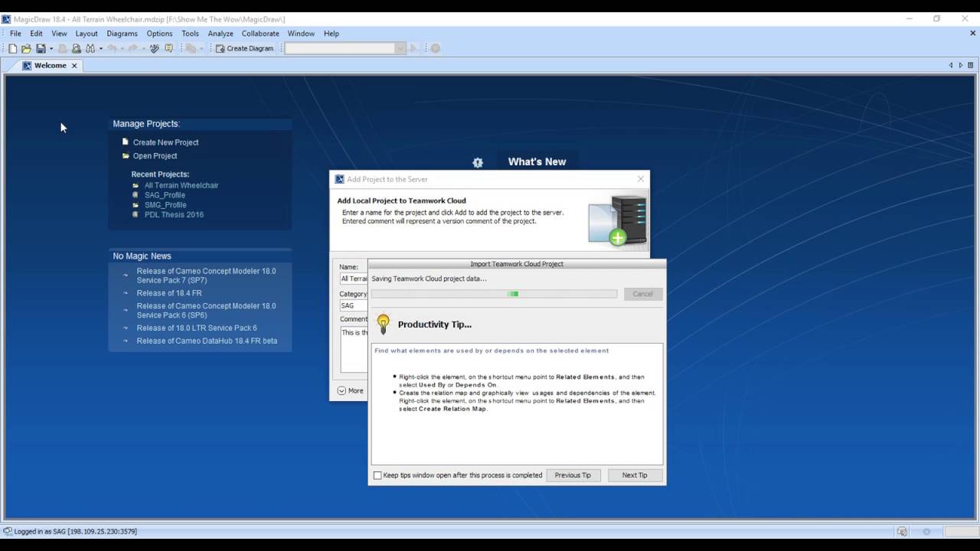Click the Undo arrow toolbar icon
This screenshot has height=551, width=980.
point(113,48)
